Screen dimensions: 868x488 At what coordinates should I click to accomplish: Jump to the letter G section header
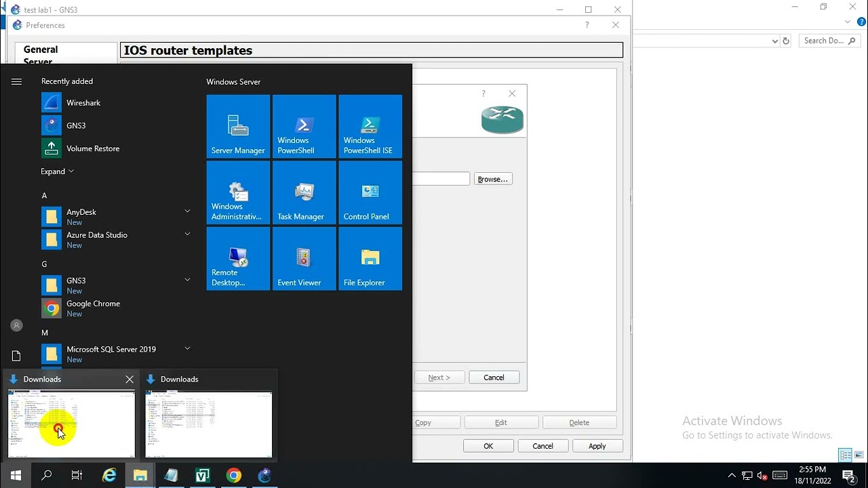pos(44,264)
